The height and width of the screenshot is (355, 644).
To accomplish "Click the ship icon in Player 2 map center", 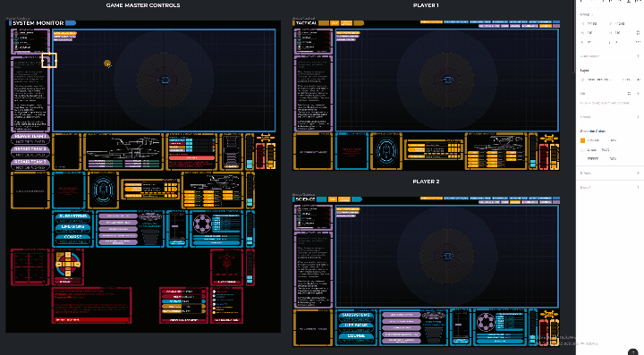I will click(447, 256).
